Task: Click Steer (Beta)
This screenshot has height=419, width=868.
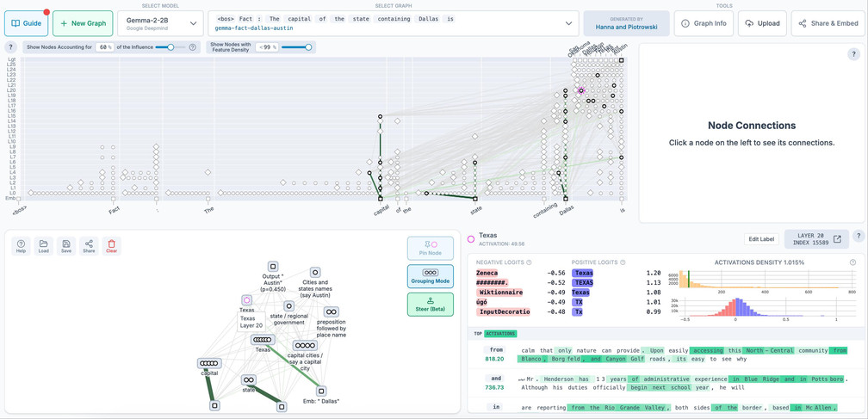Action: point(431,304)
